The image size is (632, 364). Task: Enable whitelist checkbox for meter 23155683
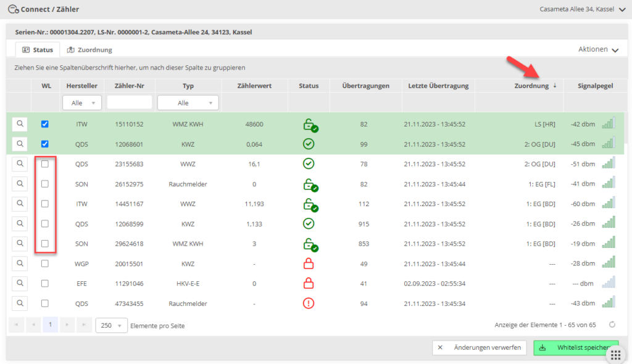[x=45, y=164]
